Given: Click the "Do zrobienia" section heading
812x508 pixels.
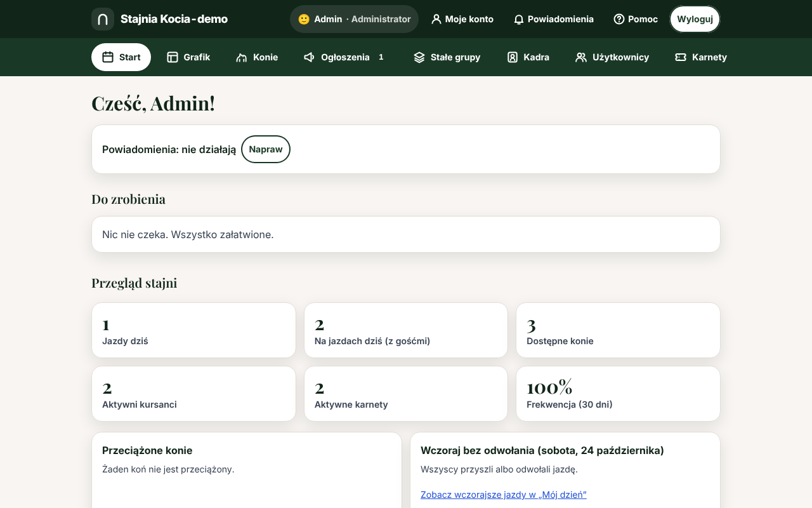Looking at the screenshot, I should click(128, 199).
